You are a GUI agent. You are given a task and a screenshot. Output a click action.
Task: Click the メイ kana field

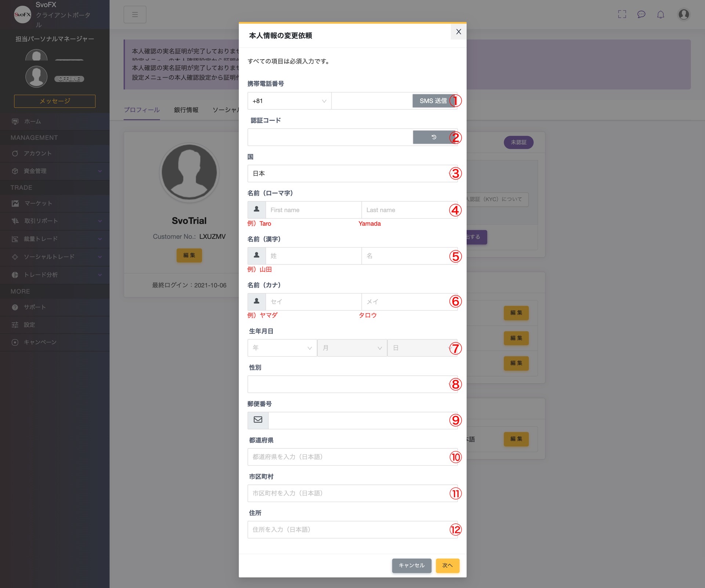409,302
